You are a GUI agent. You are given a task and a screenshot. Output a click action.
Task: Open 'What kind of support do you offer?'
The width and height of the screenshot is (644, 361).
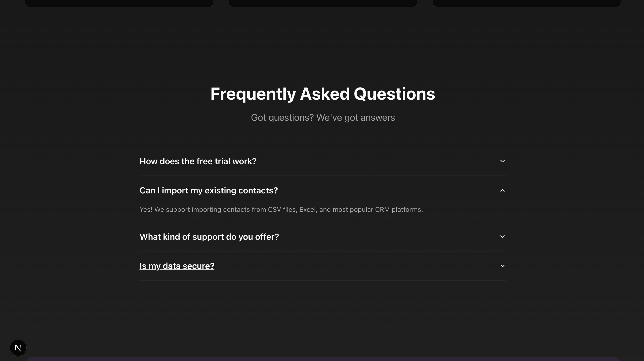209,237
